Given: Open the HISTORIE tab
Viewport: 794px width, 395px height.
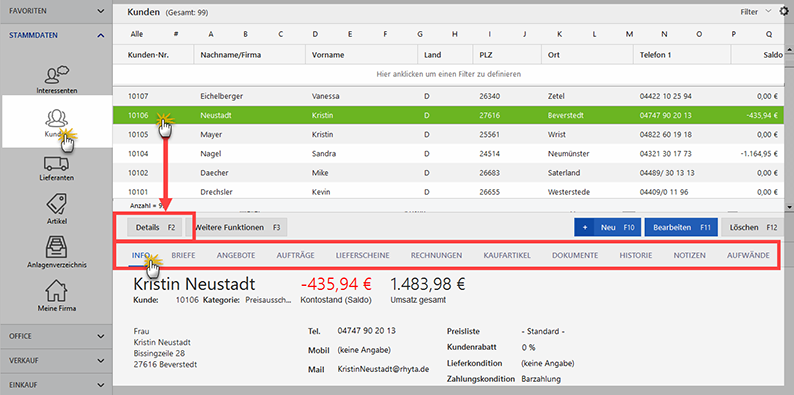Looking at the screenshot, I should tap(636, 255).
